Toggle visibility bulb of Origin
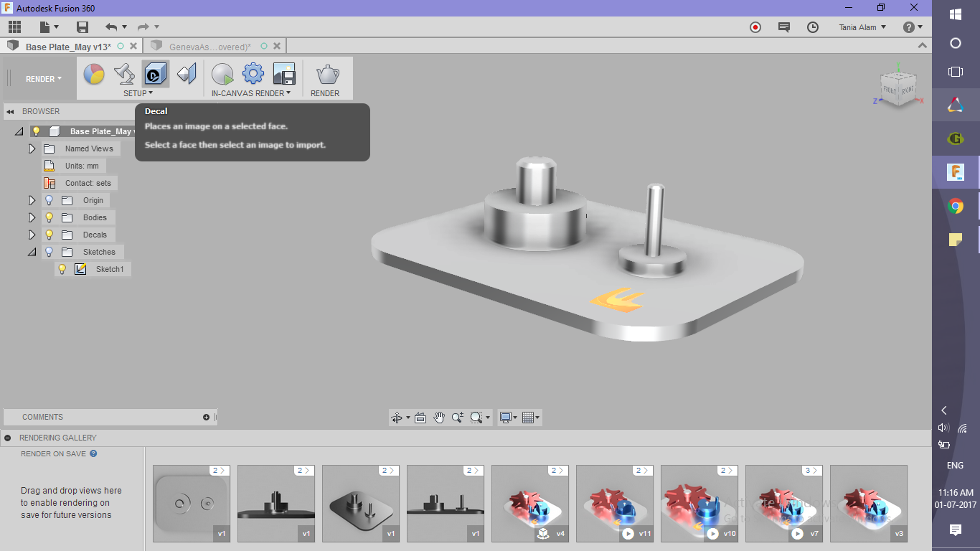 [49, 201]
